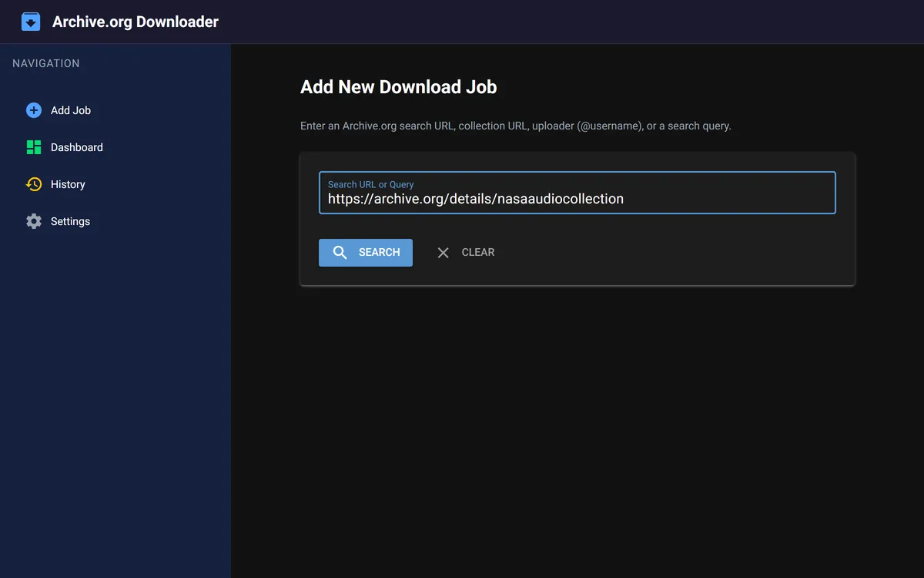Image resolution: width=924 pixels, height=578 pixels.
Task: Clear the query with CLEAR button
Action: pyautogui.click(x=466, y=252)
